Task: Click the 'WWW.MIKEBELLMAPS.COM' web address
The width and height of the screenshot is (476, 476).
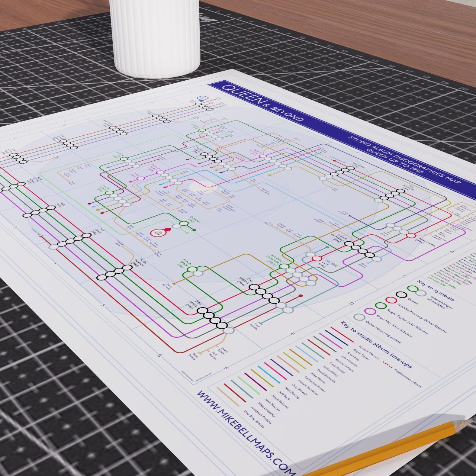Action: (245, 432)
